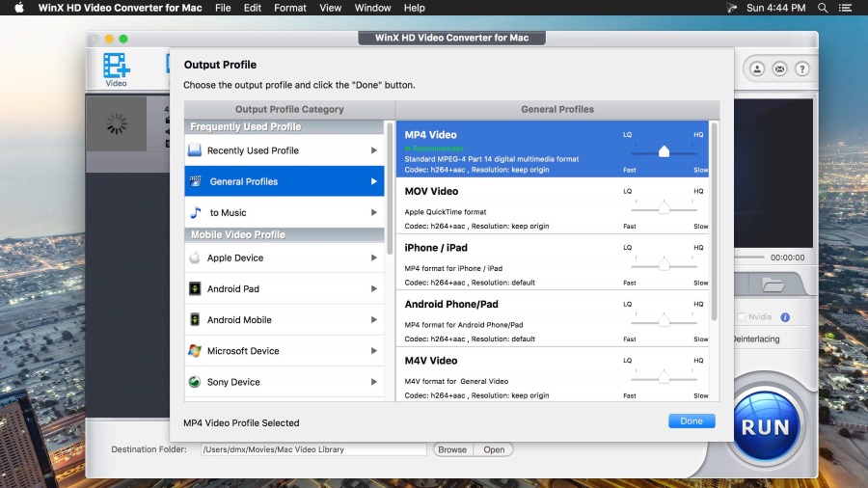Click MP4 Video quality slider
Screen dimensions: 868x488
[664, 151]
